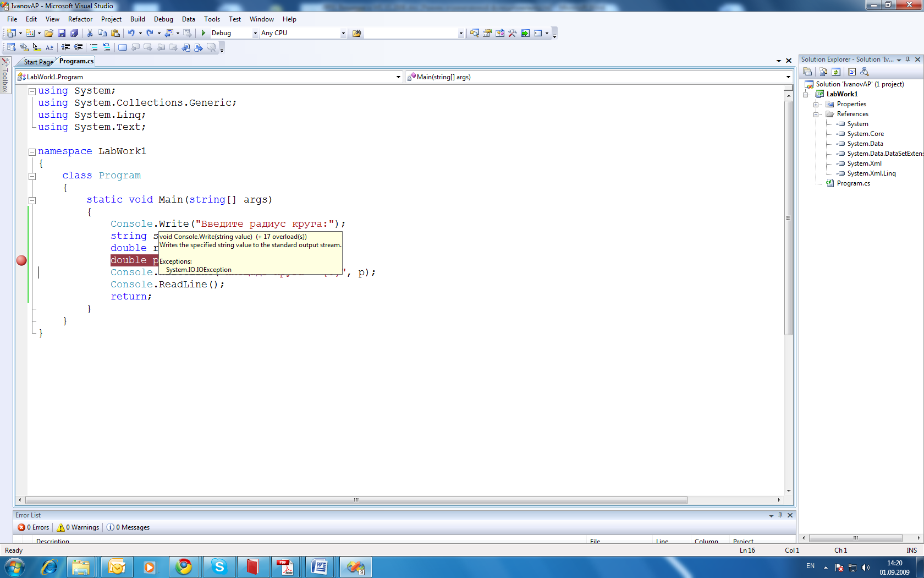Toggle the 0 Messages filter button
Viewport: 924px width, 578px height.
point(128,527)
